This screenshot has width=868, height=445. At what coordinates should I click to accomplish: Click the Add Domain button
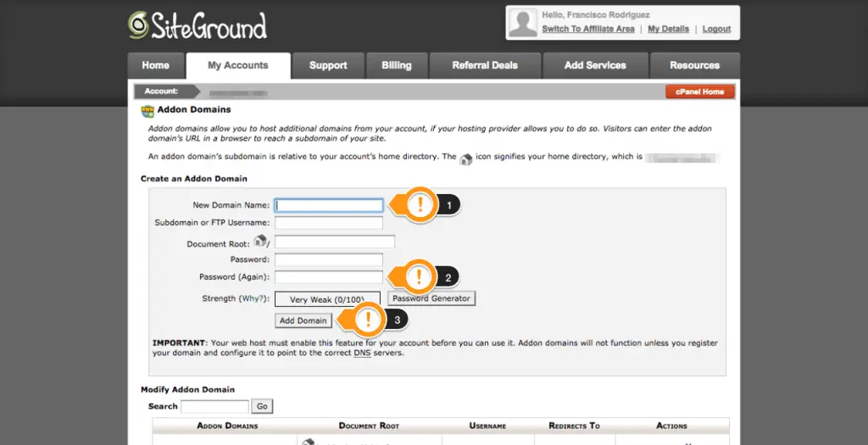[x=303, y=320]
